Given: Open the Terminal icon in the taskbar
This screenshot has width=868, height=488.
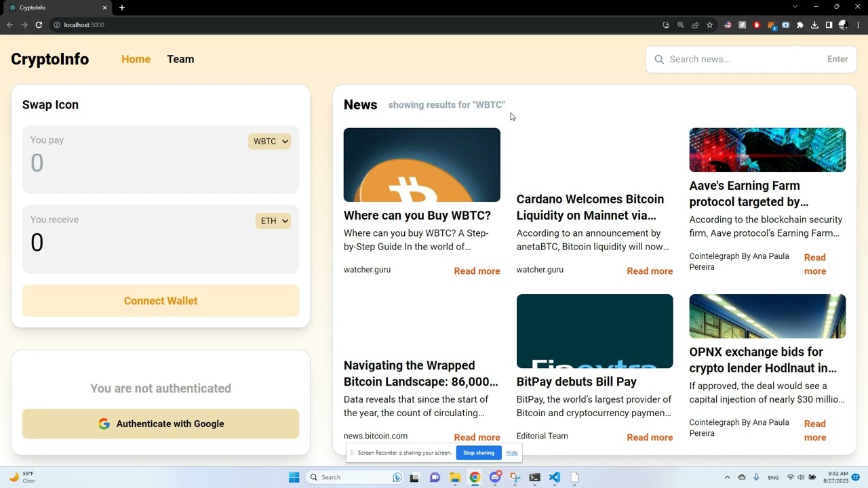Looking at the screenshot, I should point(535,477).
